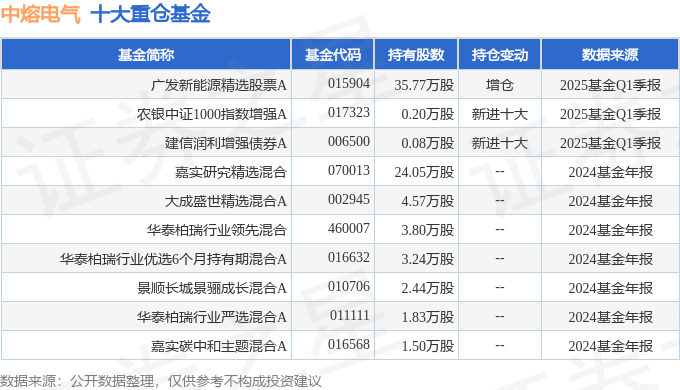
Task: Open the 广发新能源精选股票A fund name
Action: tap(219, 85)
